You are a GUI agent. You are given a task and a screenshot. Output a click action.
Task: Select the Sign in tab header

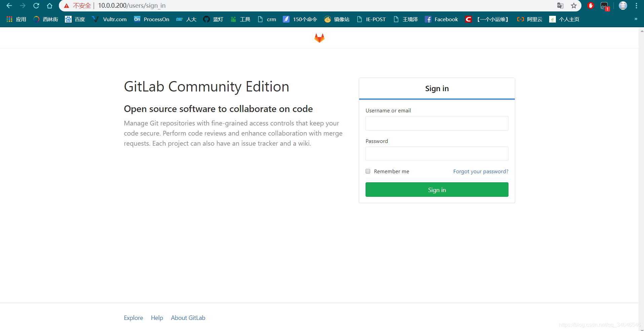click(x=437, y=88)
